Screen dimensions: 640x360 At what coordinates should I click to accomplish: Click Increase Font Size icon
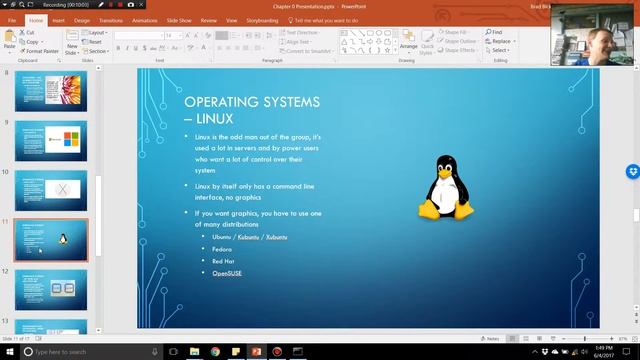tap(188, 36)
